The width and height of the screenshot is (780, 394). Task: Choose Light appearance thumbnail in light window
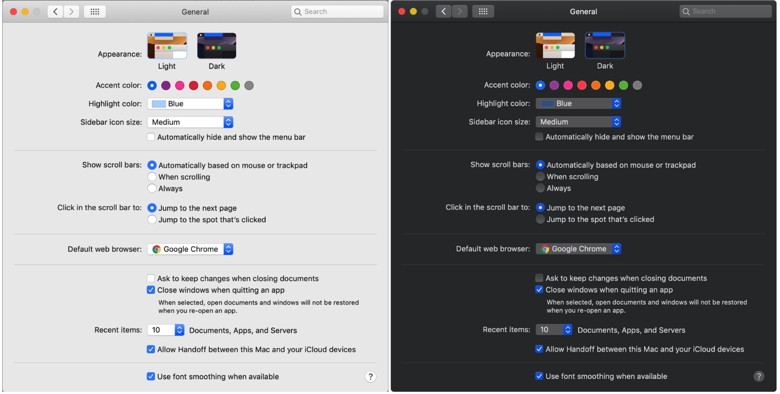[x=167, y=46]
